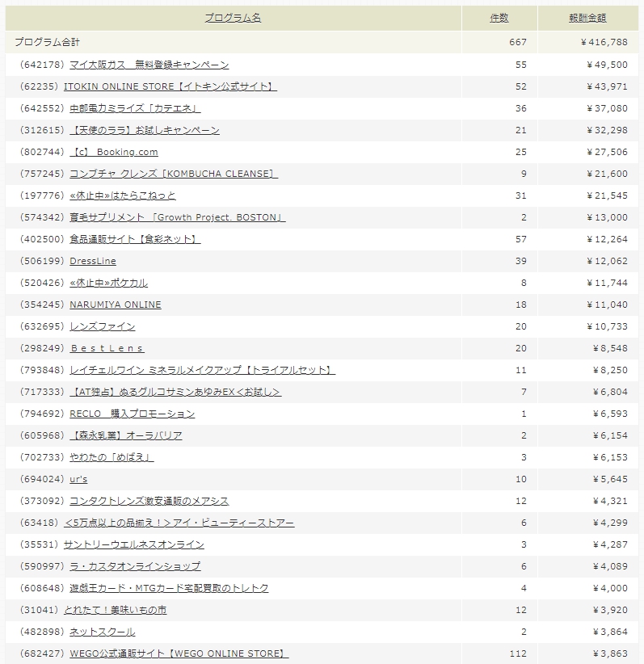Image resolution: width=644 pixels, height=664 pixels.
Task: Select program ID (506199)
Action: (42, 261)
